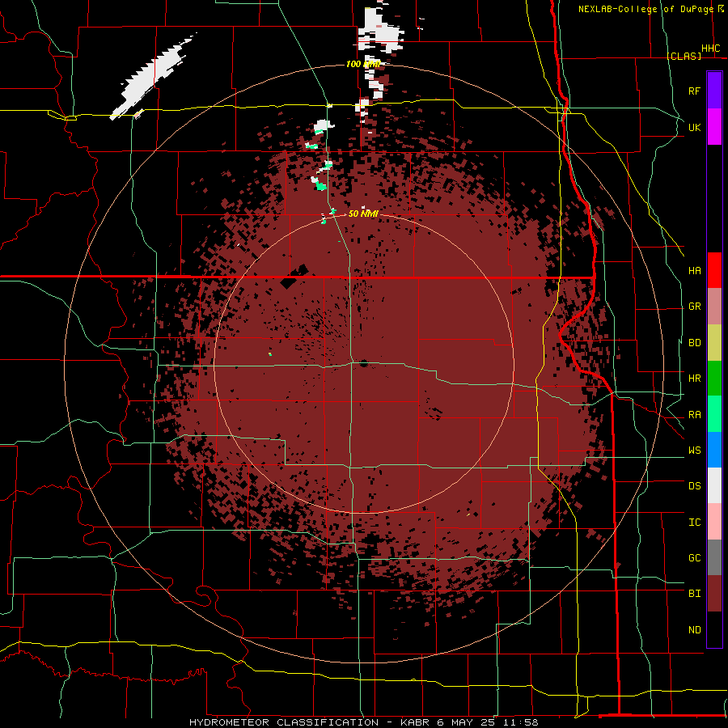The image size is (728, 728).
Task: Click the 'NEXLAB-College of DuPage' credit text
Action: pyautogui.click(x=645, y=9)
